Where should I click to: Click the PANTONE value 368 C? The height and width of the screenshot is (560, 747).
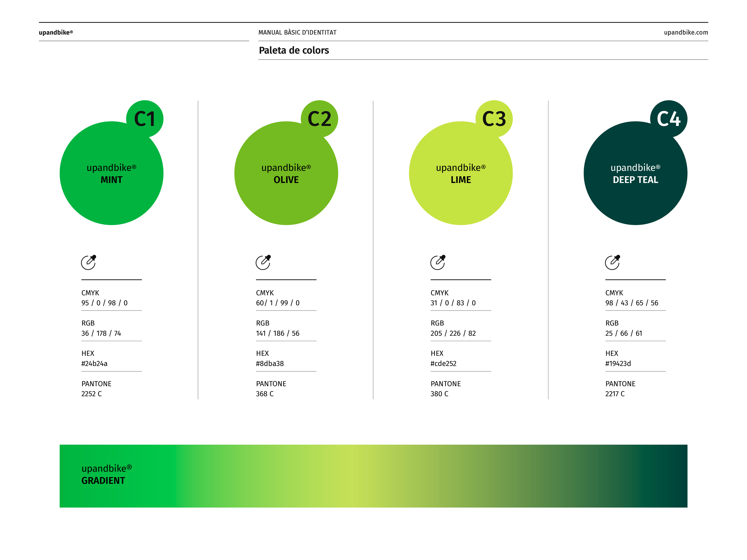[264, 394]
